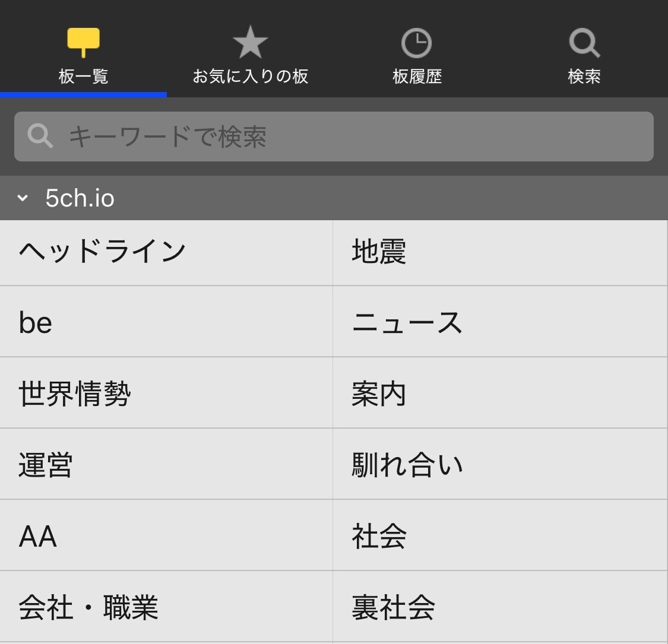This screenshot has height=644, width=668.
Task: Go to the 会社・職業 board
Action: pyautogui.click(x=88, y=608)
